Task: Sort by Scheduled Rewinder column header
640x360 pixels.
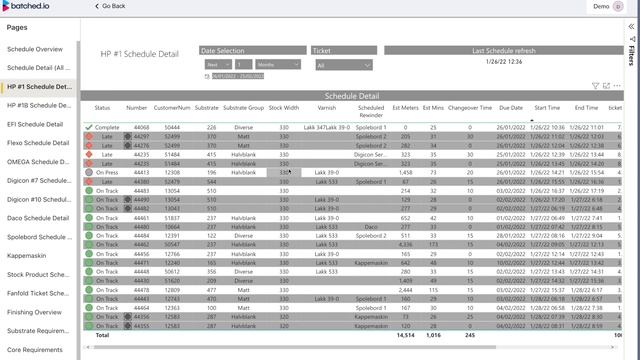Action: pos(371,111)
